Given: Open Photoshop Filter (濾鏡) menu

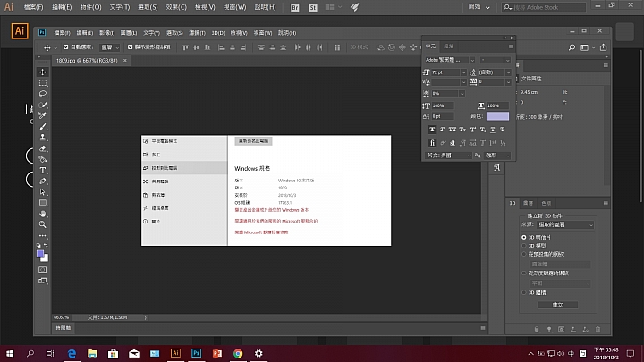Looking at the screenshot, I should tap(197, 33).
